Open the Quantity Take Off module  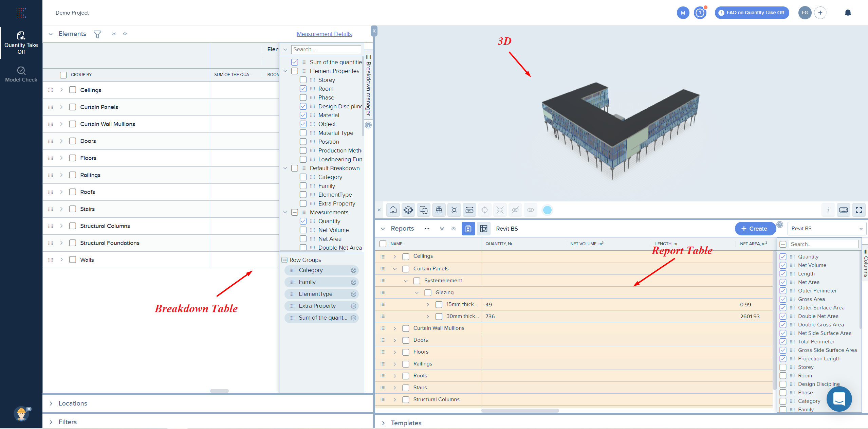tap(21, 43)
